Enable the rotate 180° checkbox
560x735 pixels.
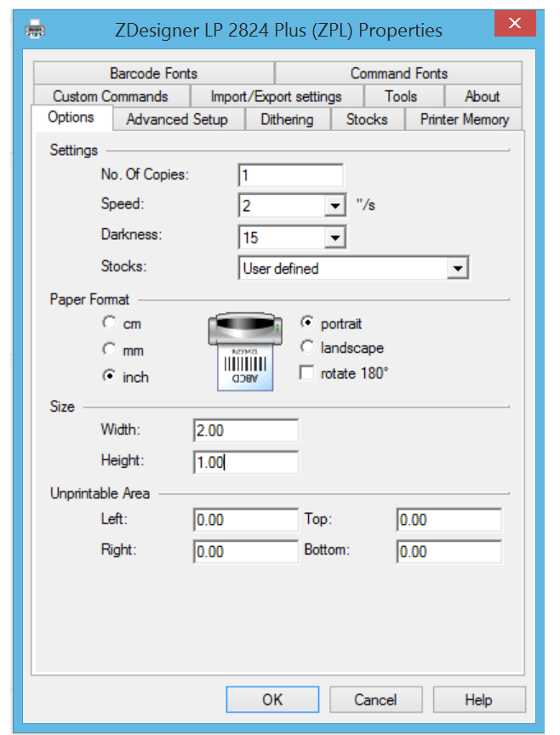click(x=307, y=373)
